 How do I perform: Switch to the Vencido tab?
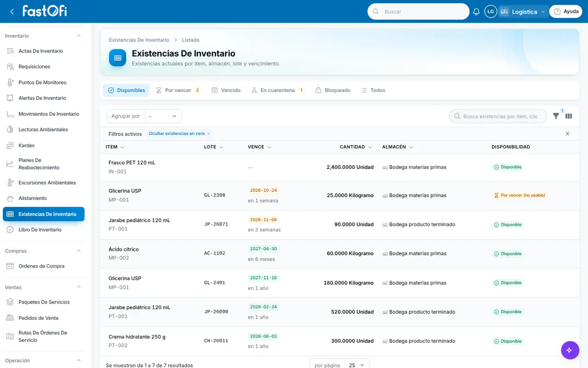[226, 90]
